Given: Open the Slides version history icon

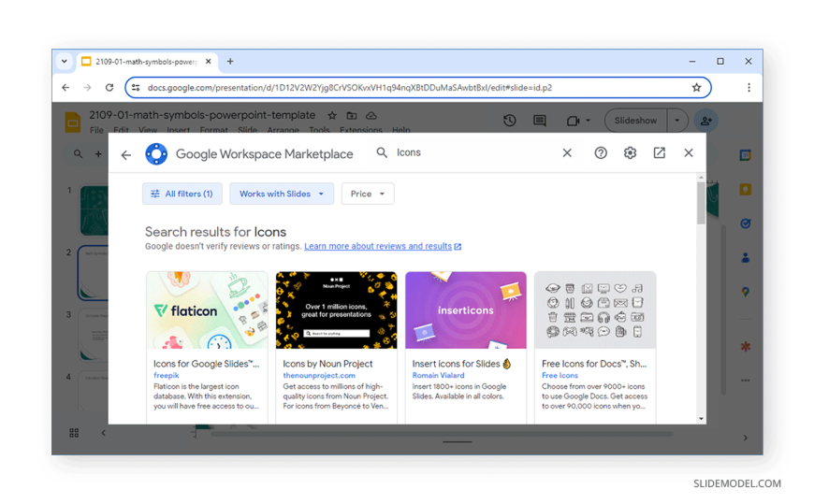Looking at the screenshot, I should coord(510,121).
